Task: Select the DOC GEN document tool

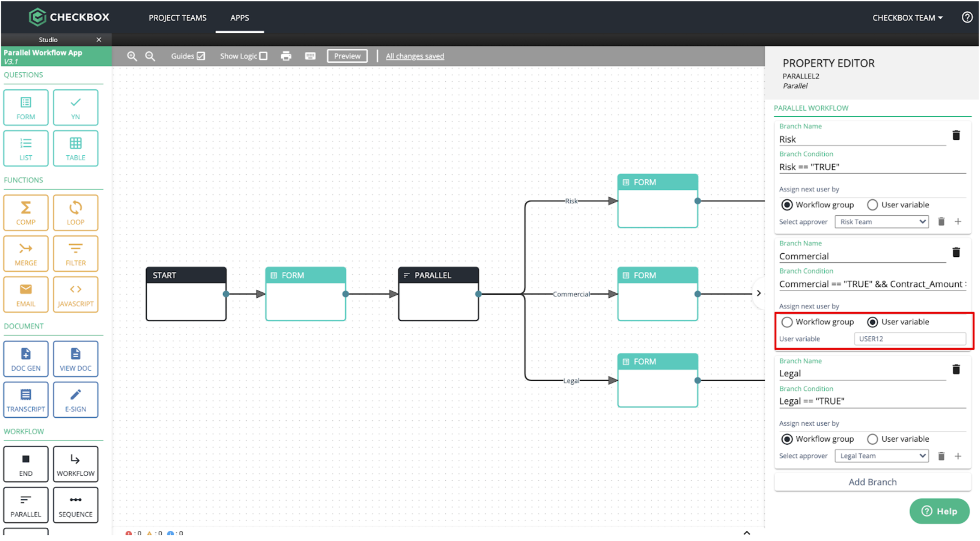Action: click(26, 359)
